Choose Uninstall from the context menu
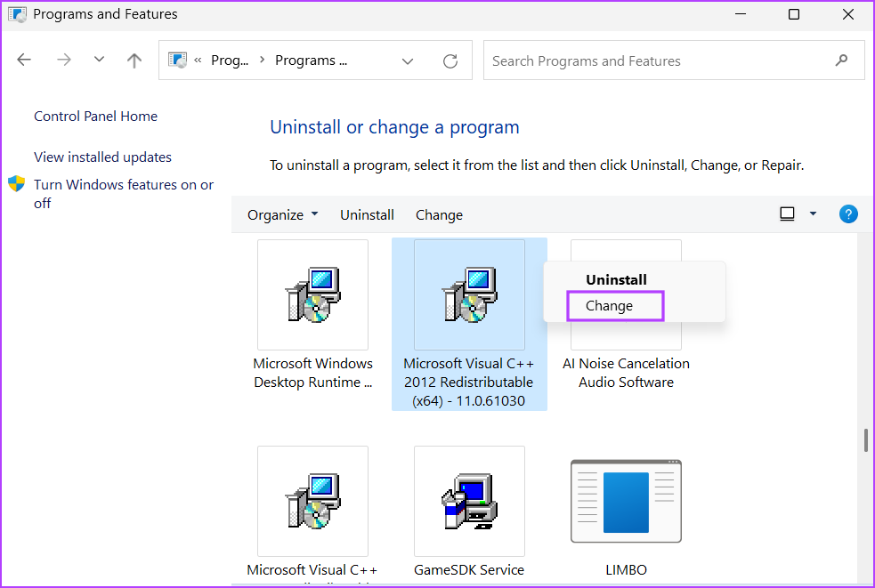Viewport: 875px width, 588px height. 616,279
